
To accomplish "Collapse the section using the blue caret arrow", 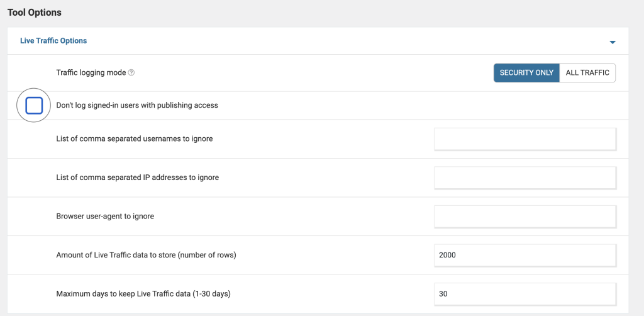I will [612, 42].
